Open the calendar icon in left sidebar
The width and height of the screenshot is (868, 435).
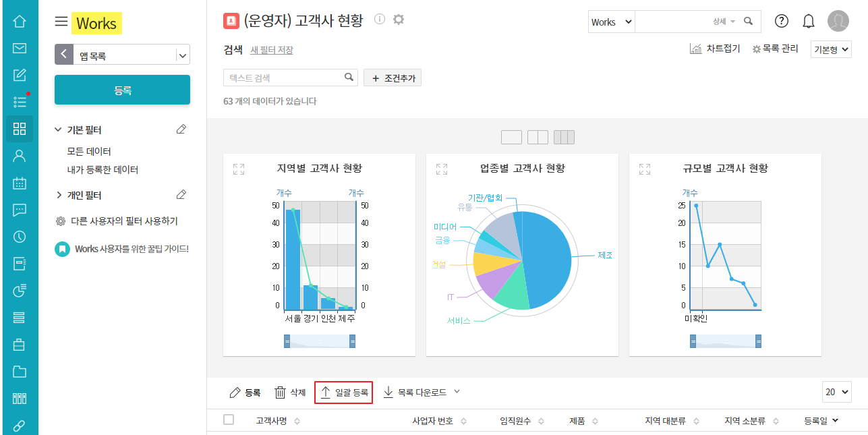(19, 183)
